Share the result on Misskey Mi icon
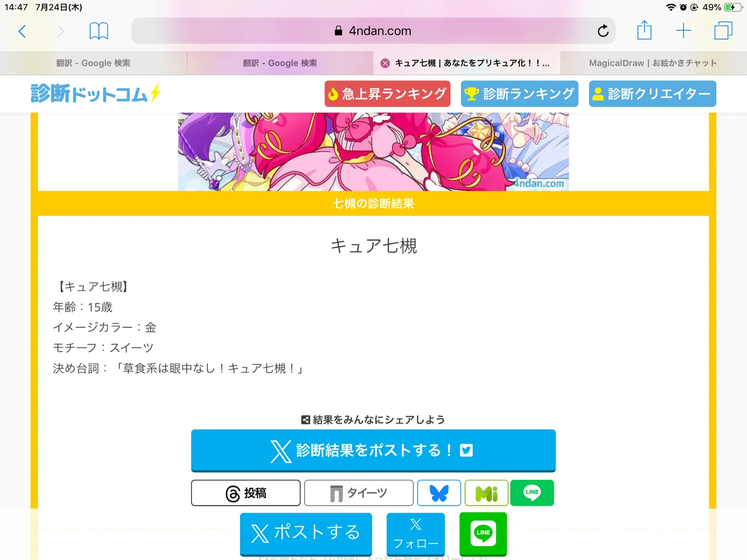The image size is (747, 560). point(486,493)
